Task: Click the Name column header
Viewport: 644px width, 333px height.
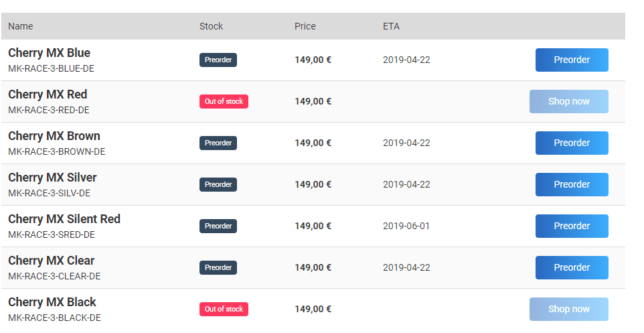Action: click(21, 26)
